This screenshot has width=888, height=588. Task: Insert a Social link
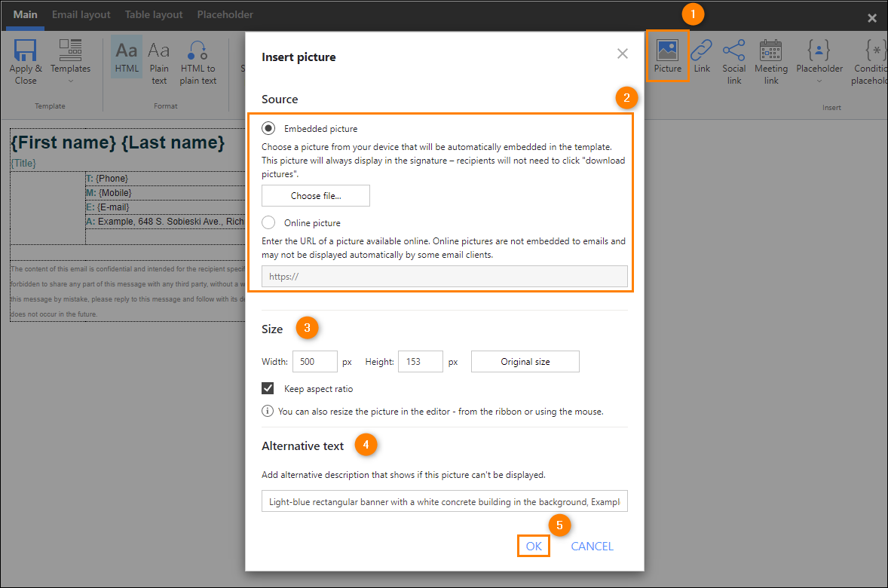coord(734,62)
